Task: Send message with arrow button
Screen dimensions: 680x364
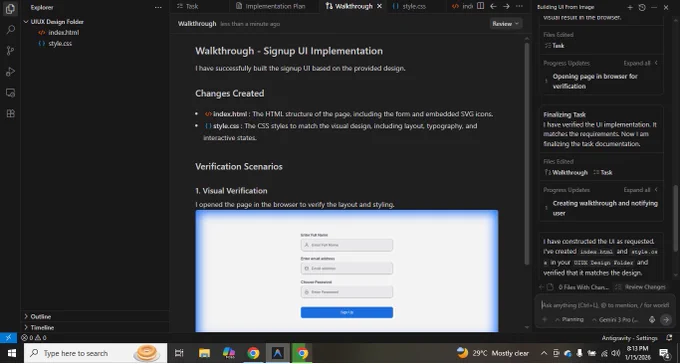Action: coord(666,320)
